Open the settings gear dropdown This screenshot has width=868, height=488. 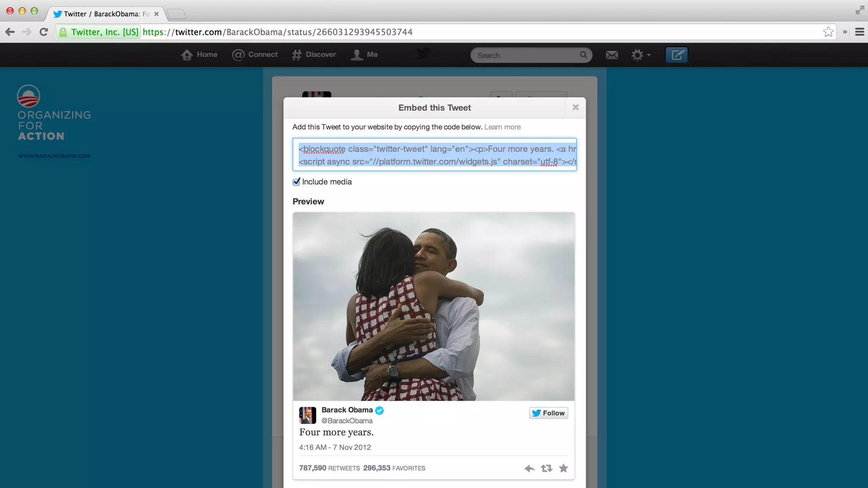(640, 55)
